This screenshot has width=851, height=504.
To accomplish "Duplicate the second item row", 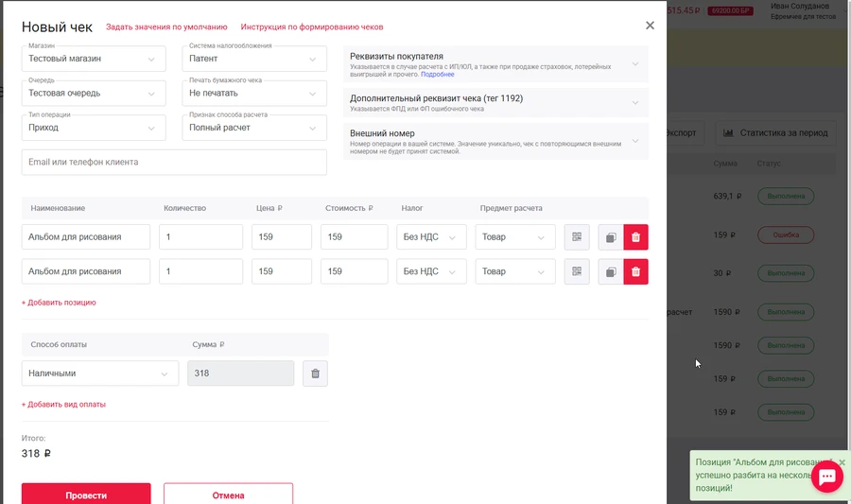I will (611, 271).
